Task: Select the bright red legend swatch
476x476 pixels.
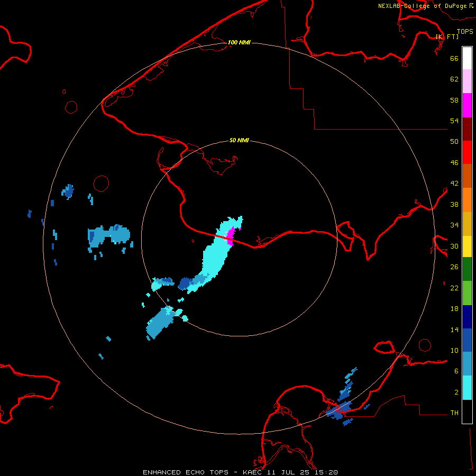Action: pos(467,152)
